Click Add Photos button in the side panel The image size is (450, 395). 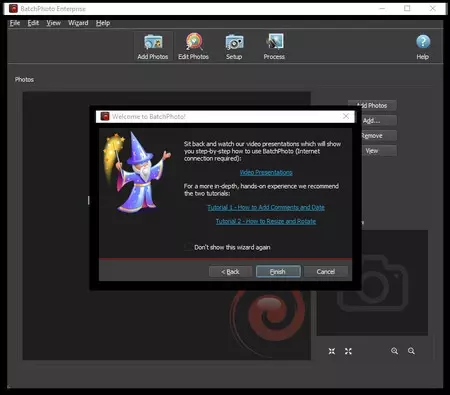click(x=372, y=105)
